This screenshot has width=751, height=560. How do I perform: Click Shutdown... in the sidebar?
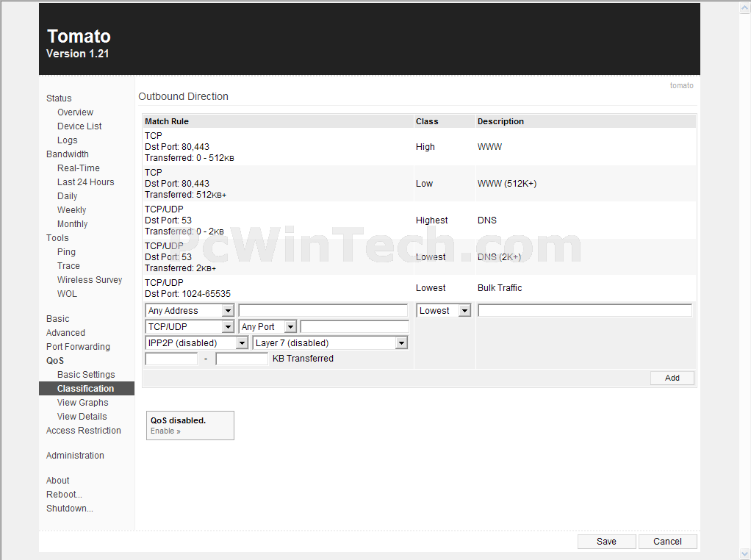coord(70,509)
